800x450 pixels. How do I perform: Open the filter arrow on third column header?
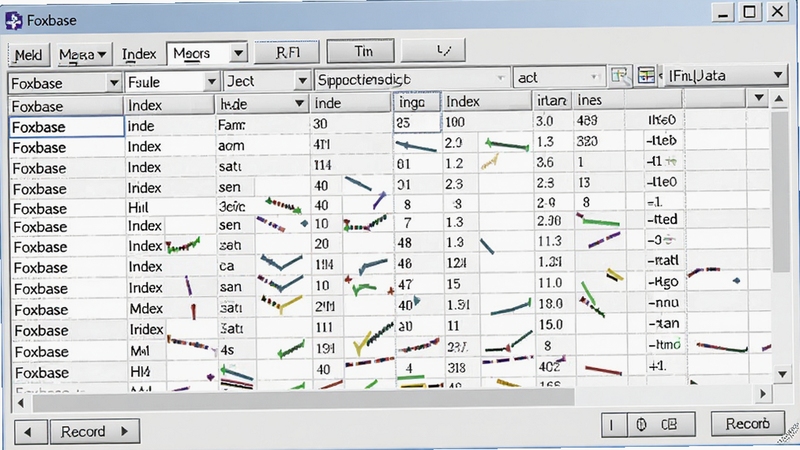[x=299, y=104]
